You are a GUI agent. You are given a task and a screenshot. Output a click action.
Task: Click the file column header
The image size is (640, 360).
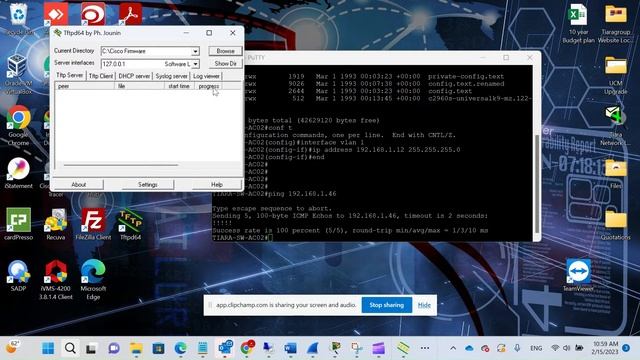139,86
